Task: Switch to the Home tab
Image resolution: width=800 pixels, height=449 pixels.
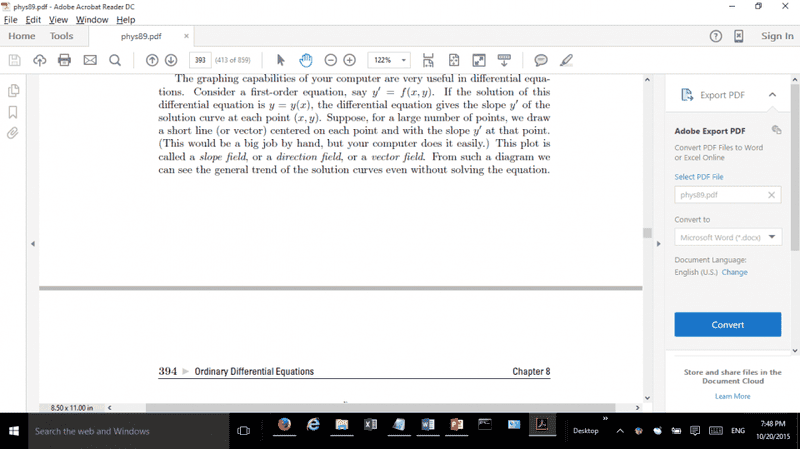Action: 21,36
